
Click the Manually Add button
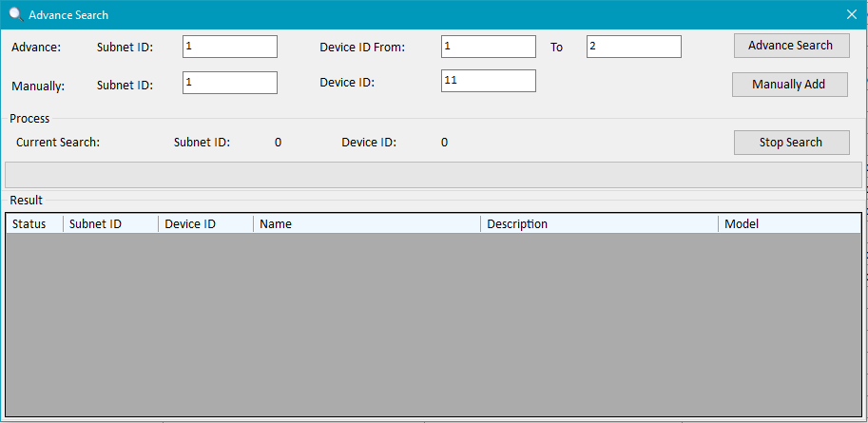coord(789,85)
